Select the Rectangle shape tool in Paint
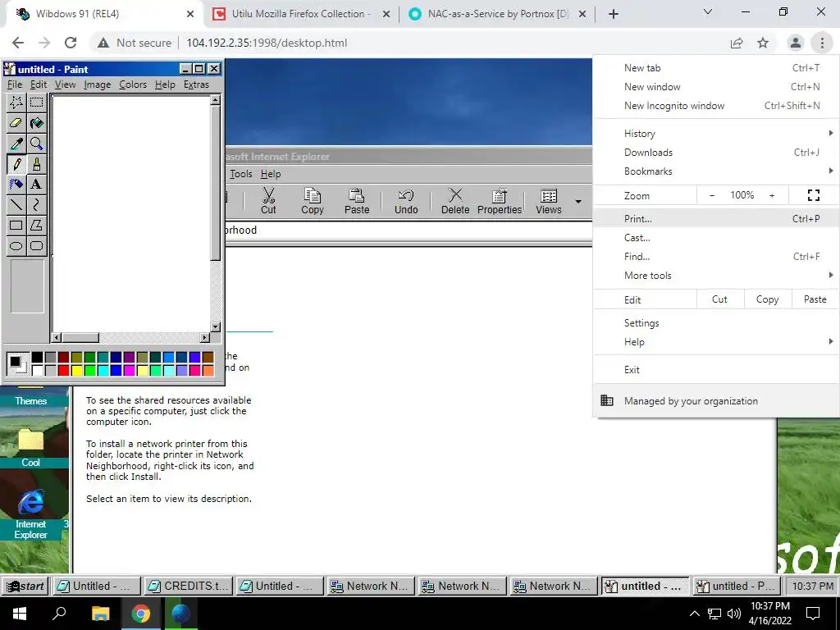The height and width of the screenshot is (630, 840). click(x=16, y=225)
